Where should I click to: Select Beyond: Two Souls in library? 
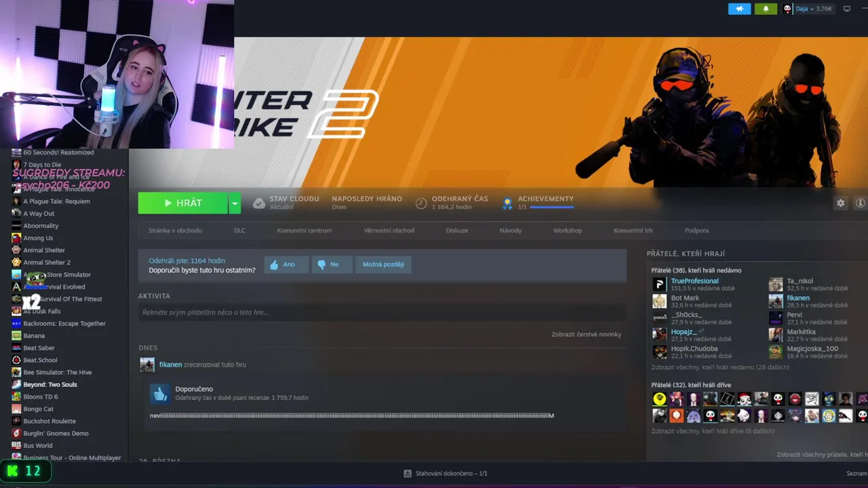pyautogui.click(x=50, y=384)
